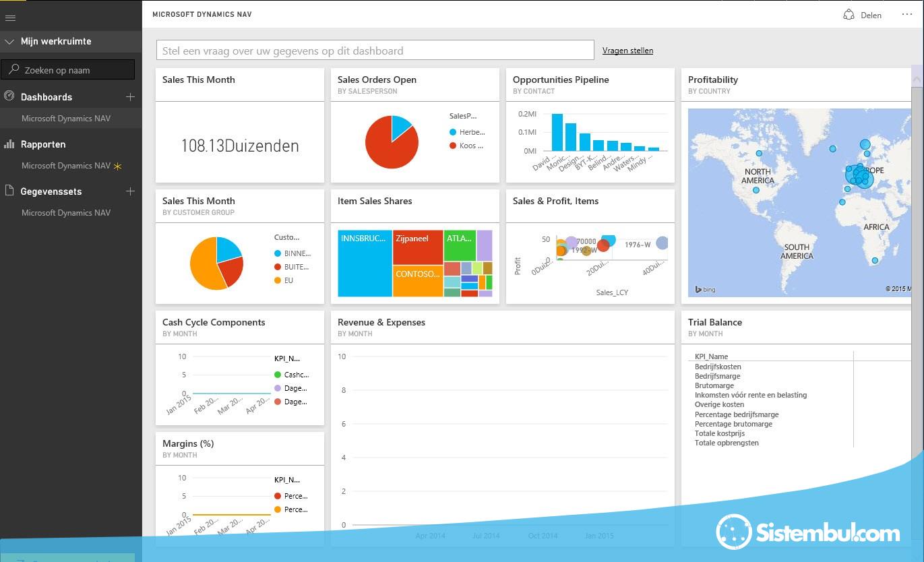Click the question box for dashboard data
Image resolution: width=924 pixels, height=562 pixels.
click(375, 51)
